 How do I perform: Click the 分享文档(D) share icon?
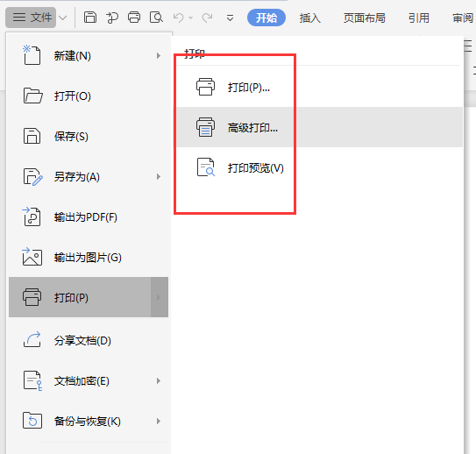[x=32, y=339]
